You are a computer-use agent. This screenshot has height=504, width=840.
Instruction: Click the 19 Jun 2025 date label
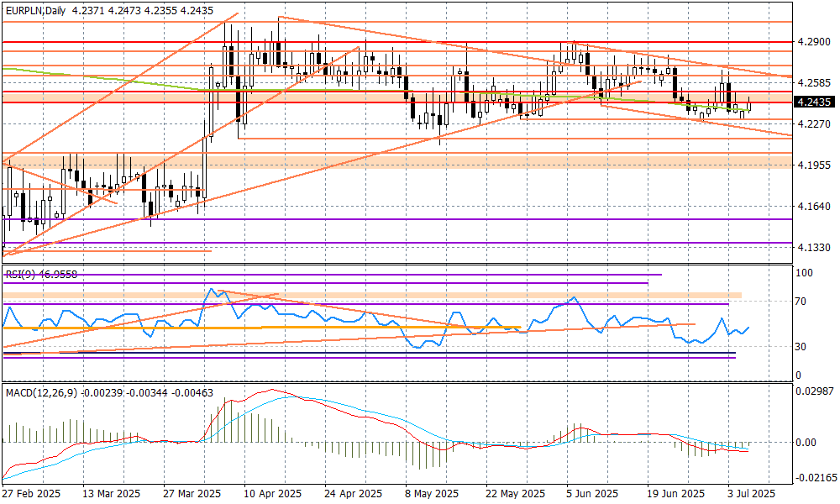pos(676,494)
